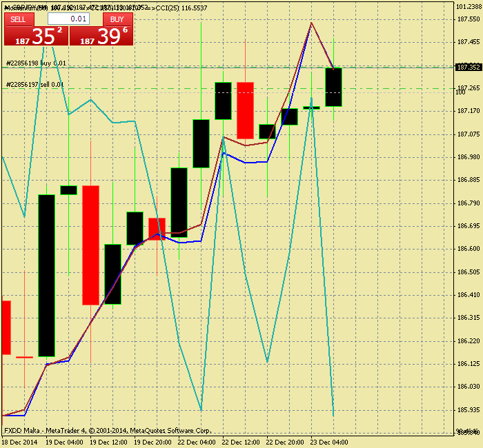
Task: Select the tall black candle at 19 Dec 04:00
Action: pos(46,276)
